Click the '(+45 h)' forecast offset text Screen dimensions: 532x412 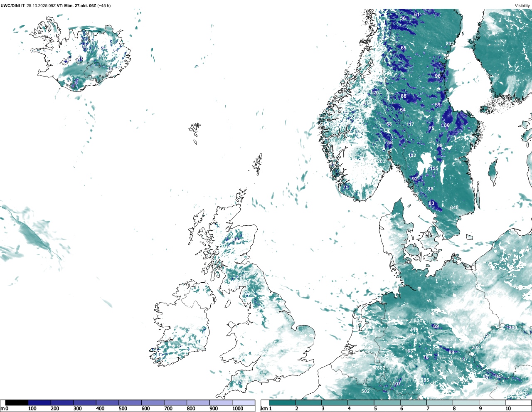[104, 5]
